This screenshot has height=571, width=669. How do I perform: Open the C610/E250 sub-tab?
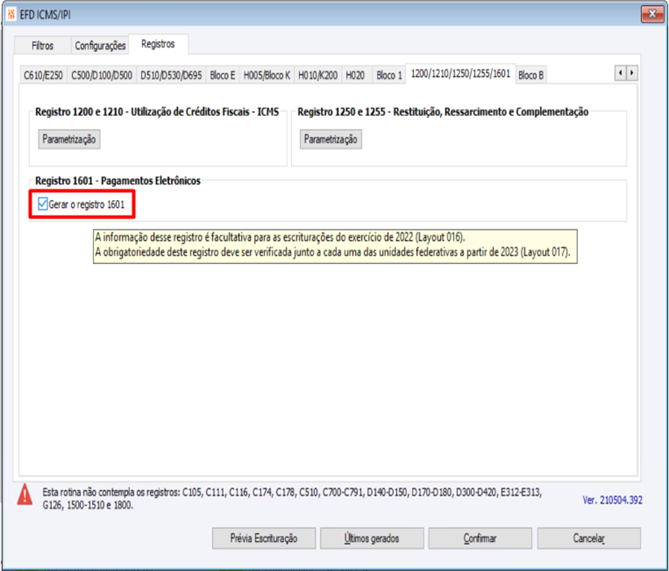click(x=43, y=76)
